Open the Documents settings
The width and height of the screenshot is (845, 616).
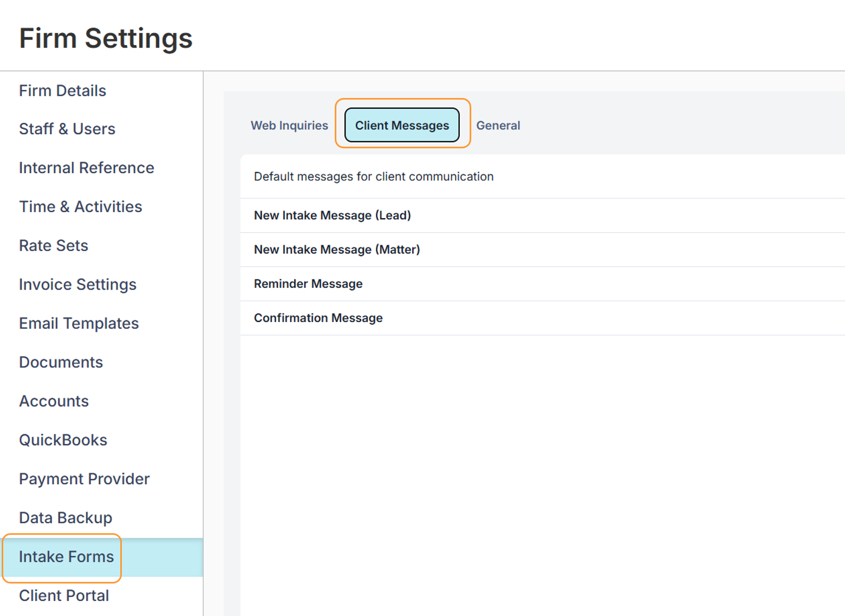click(61, 362)
